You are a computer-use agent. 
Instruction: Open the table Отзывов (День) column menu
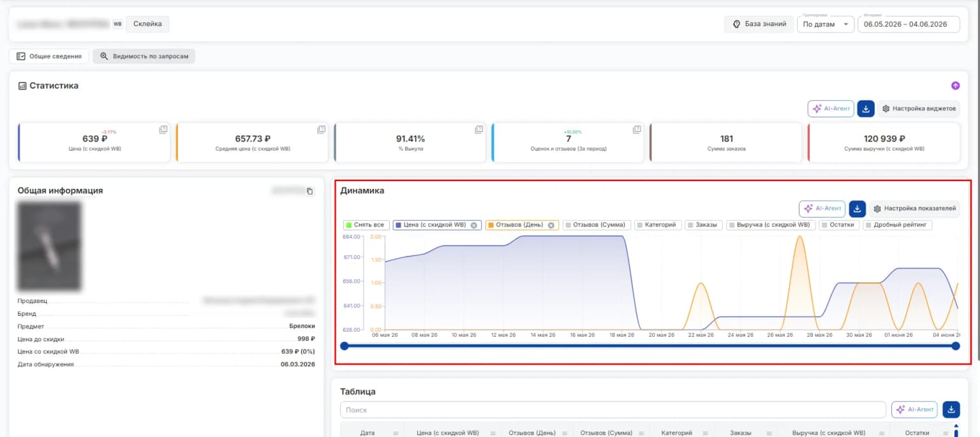(x=564, y=433)
